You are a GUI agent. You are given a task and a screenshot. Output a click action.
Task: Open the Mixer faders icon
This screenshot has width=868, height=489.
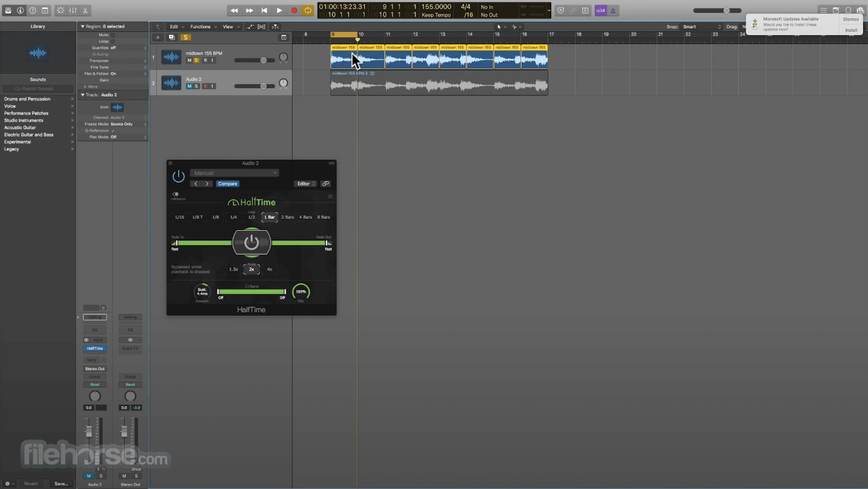[73, 10]
